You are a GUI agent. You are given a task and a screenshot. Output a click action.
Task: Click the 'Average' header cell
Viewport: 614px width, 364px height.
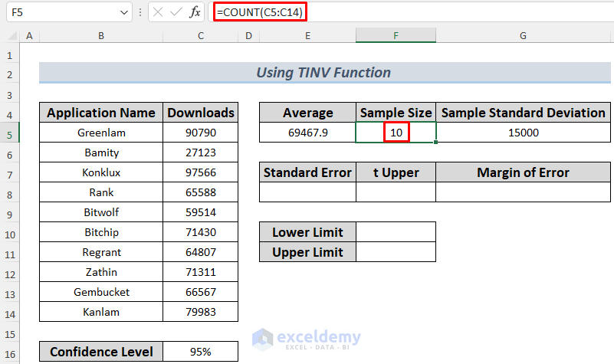click(x=308, y=113)
